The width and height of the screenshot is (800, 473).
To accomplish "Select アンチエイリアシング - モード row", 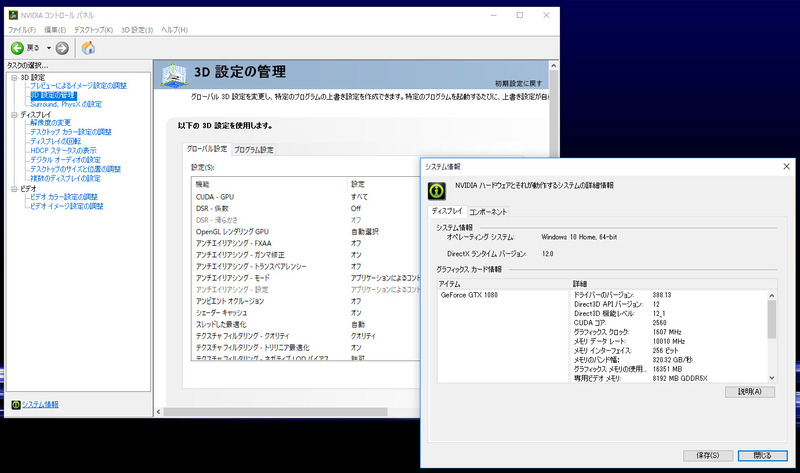I will 306,278.
